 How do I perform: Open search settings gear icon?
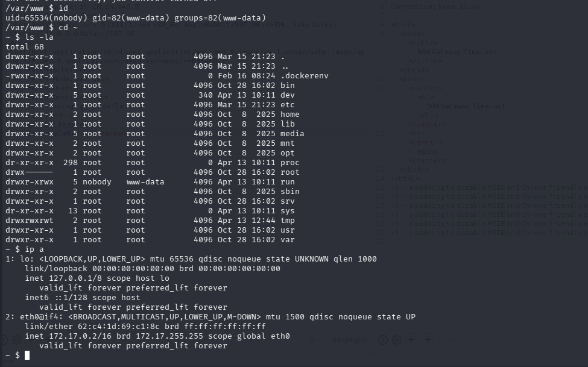pos(398,340)
